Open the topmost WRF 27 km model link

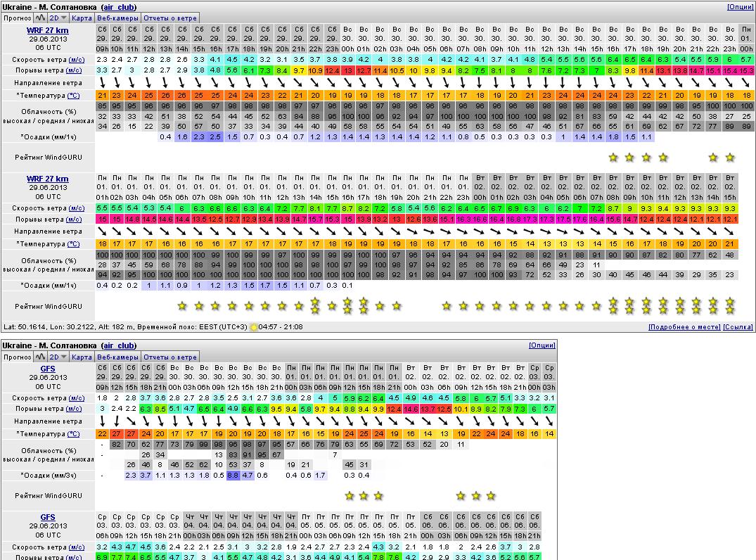[x=48, y=30]
